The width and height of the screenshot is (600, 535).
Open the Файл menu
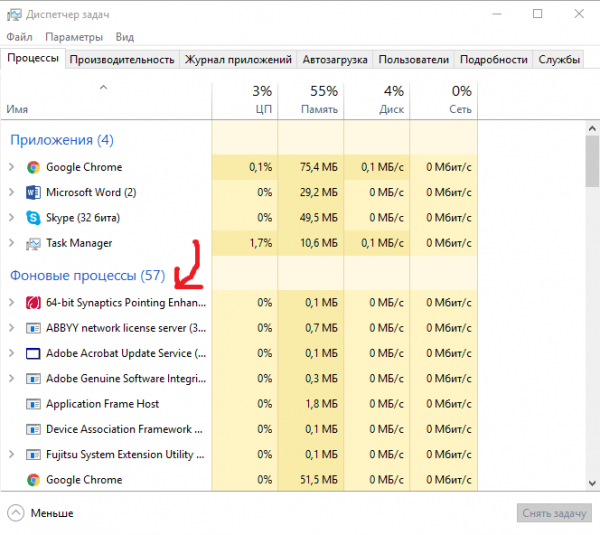coord(20,37)
